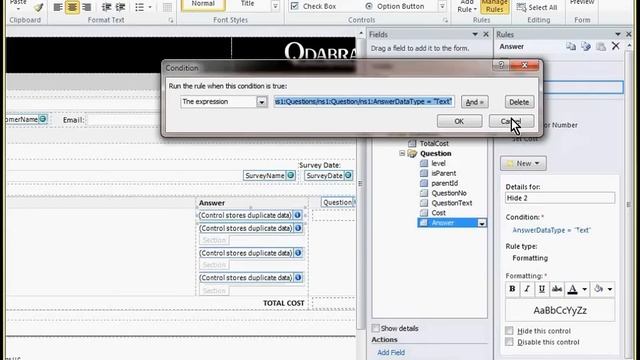Image resolution: width=640 pixels, height=360 pixels.
Task: Click the Add Field link
Action: tap(391, 353)
